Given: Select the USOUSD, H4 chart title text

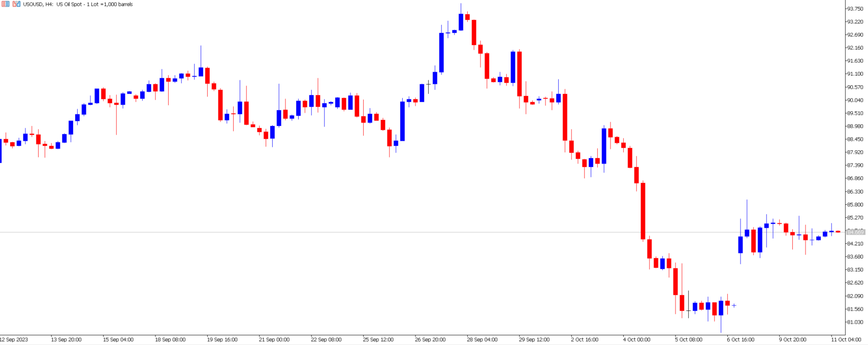Looking at the screenshot, I should click(x=38, y=4).
